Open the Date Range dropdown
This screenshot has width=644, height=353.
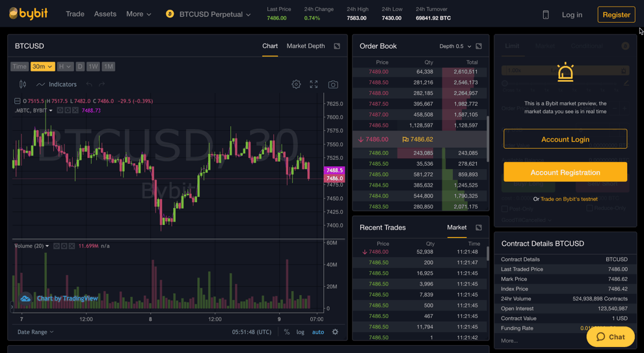[x=35, y=332]
